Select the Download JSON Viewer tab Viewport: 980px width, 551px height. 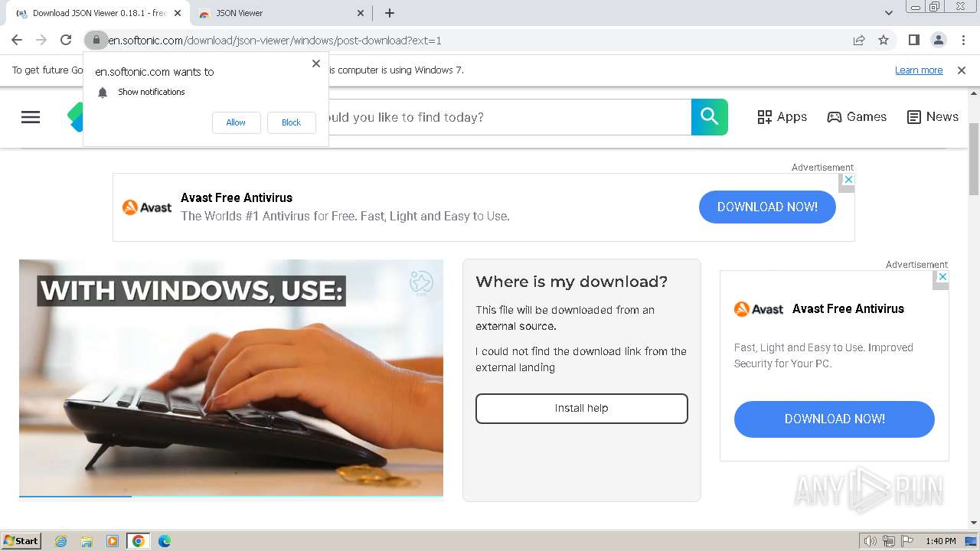click(97, 13)
